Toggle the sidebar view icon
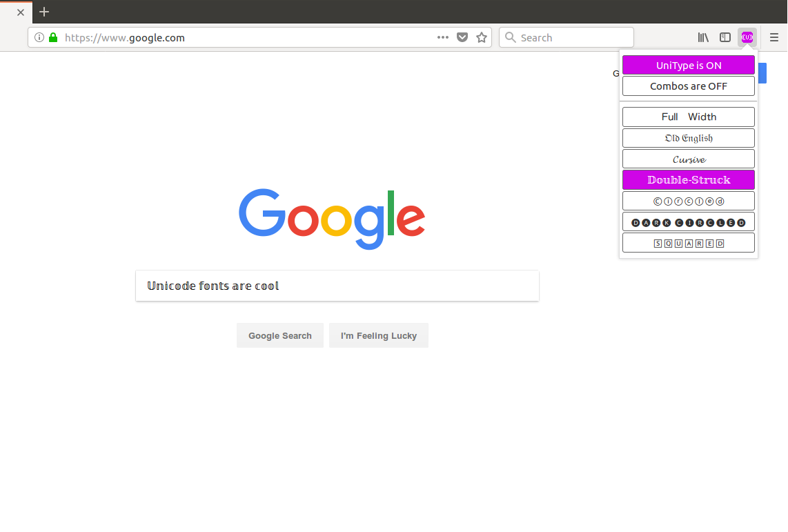This screenshot has width=788, height=532. pos(725,37)
